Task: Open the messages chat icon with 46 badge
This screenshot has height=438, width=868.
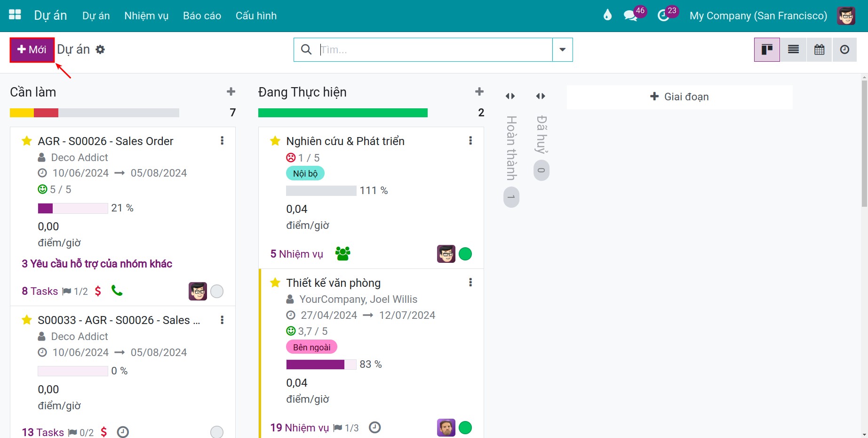Action: coord(630,16)
